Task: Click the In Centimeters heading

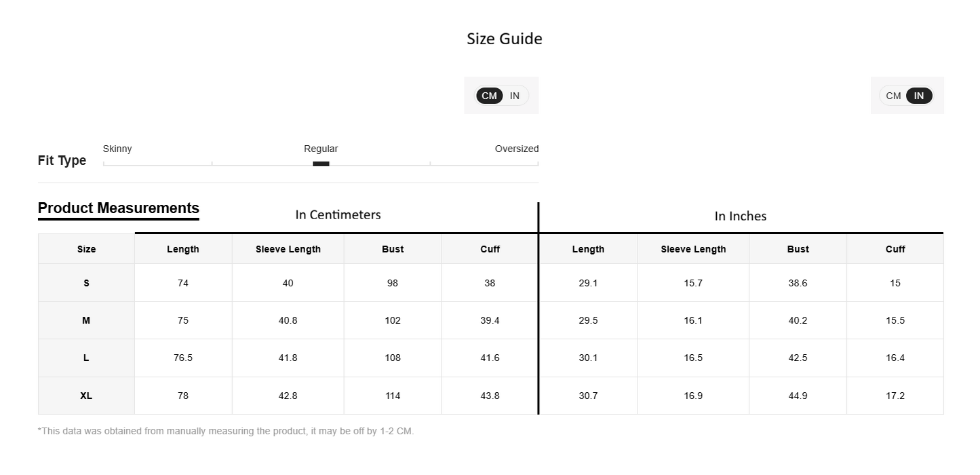Action: tap(338, 214)
